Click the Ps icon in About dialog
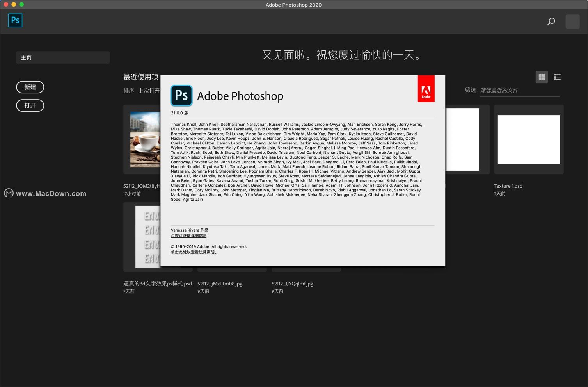The image size is (588, 387). click(181, 96)
